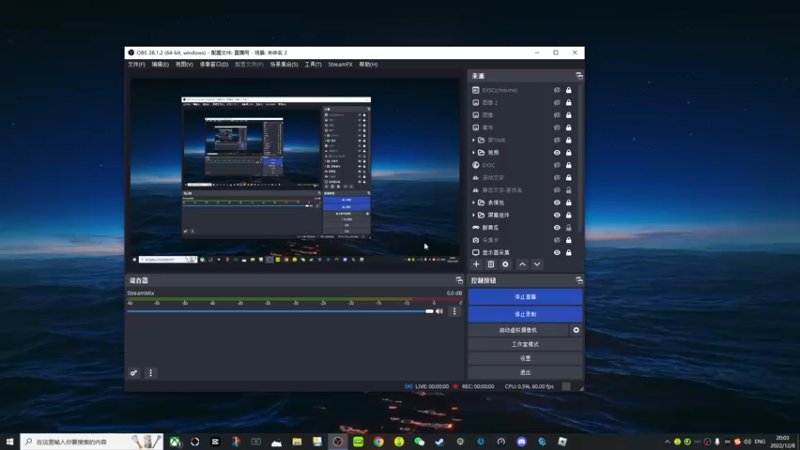Open the StreamMix three-dot options menu
The height and width of the screenshot is (450, 800).
pyautogui.click(x=455, y=311)
